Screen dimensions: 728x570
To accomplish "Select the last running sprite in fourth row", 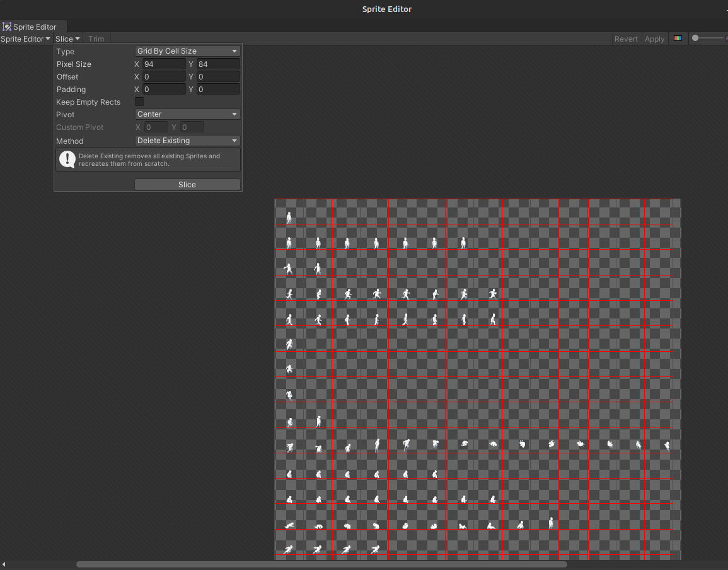I will point(493,293).
